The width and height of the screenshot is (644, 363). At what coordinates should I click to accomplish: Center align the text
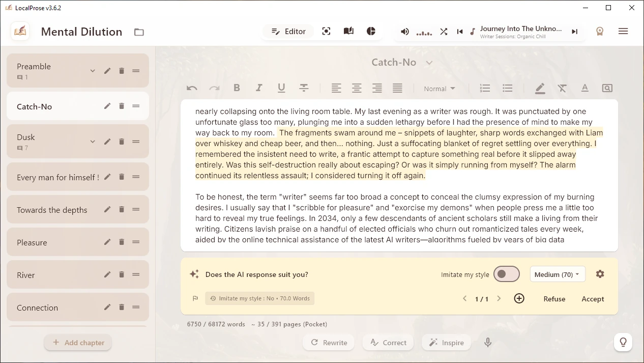click(x=357, y=88)
